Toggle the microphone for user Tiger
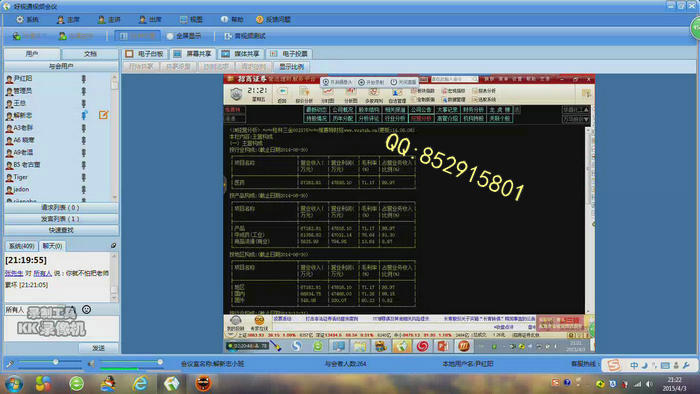 (83, 178)
